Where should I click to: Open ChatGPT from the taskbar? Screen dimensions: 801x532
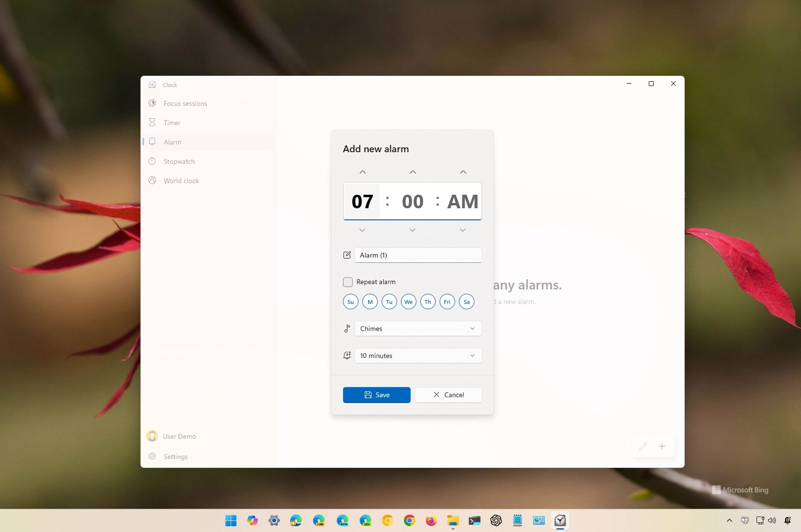[496, 520]
